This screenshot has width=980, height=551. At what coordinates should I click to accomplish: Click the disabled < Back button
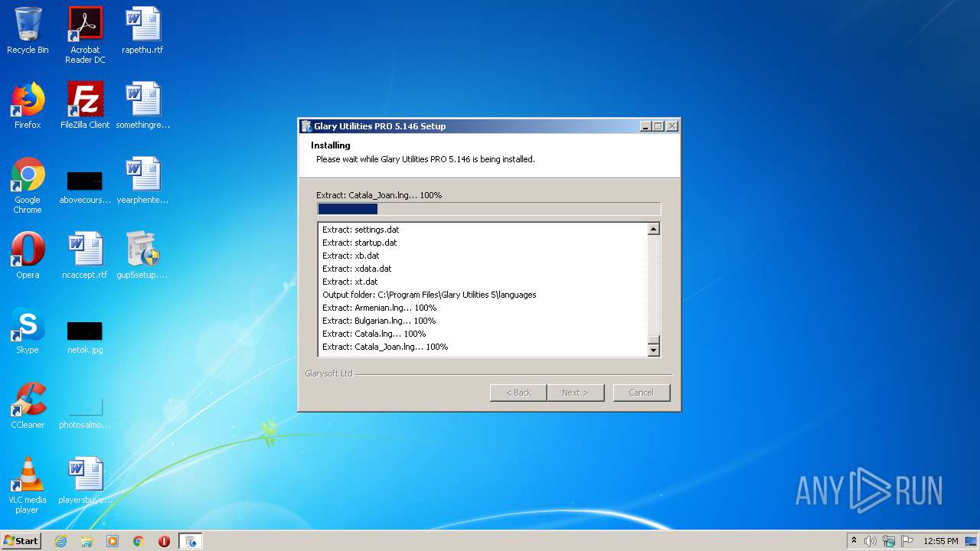[x=518, y=393]
